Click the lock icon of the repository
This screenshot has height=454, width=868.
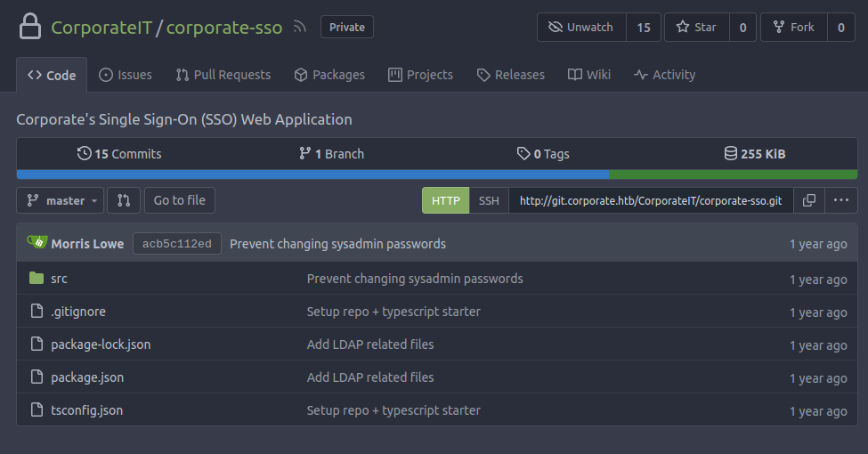29,28
